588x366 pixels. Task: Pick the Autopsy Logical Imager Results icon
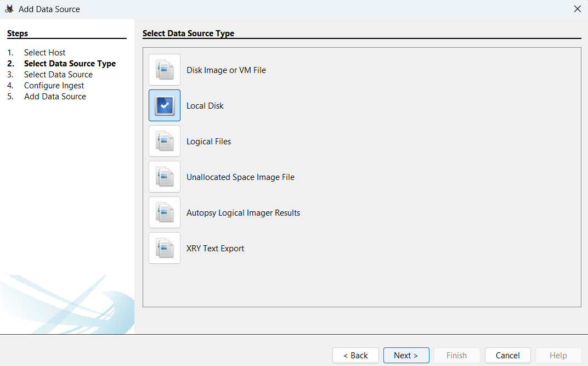click(165, 212)
